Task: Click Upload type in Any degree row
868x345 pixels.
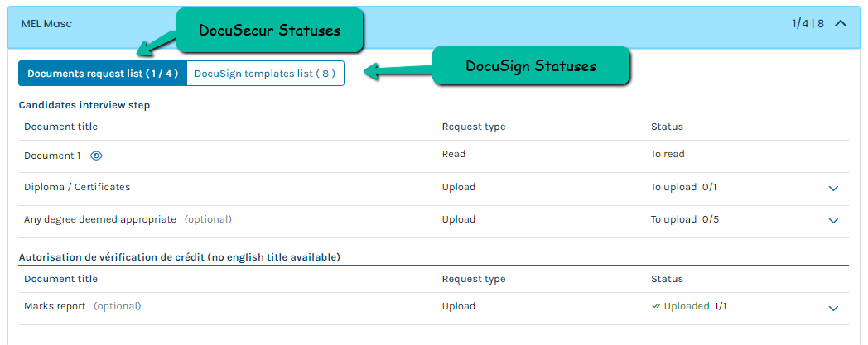Action: tap(458, 219)
